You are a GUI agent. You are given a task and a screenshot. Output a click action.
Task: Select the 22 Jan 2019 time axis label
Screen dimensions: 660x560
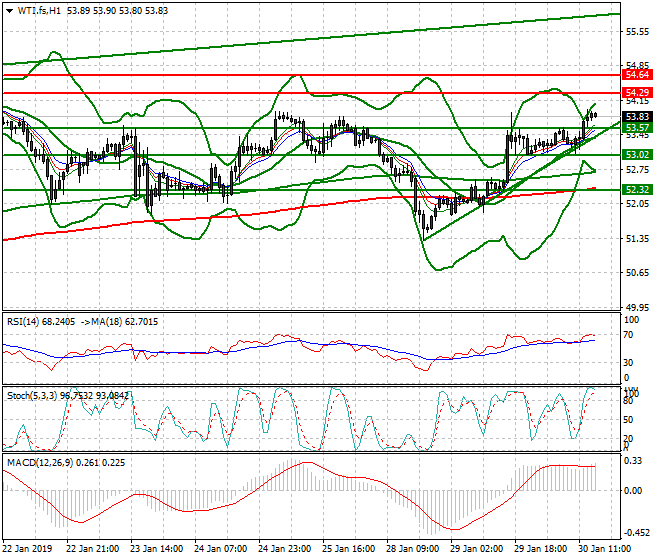[27, 549]
